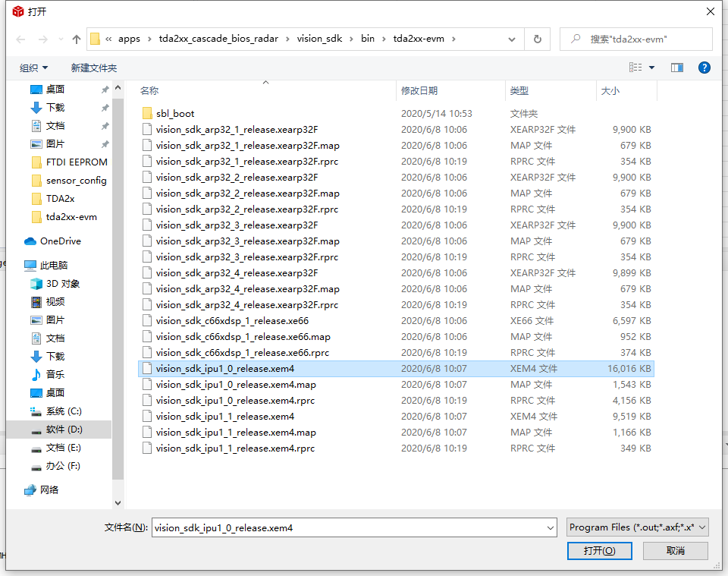The width and height of the screenshot is (728, 576).
Task: Create a new folder with 新建文件夹
Action: pos(94,68)
